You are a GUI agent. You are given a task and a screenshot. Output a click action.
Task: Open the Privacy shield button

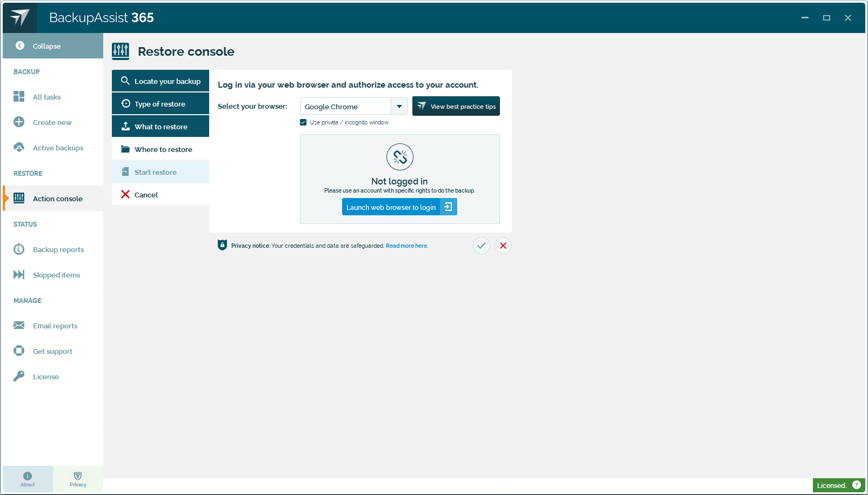click(78, 479)
